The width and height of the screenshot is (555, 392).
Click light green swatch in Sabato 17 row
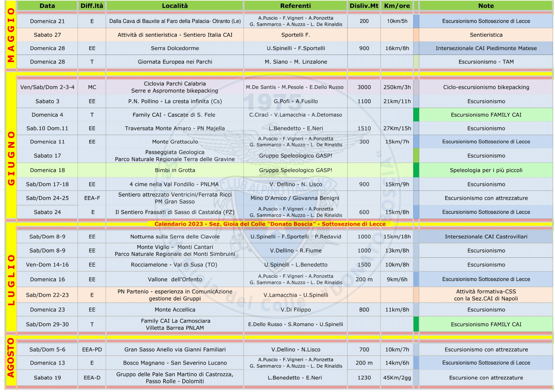[416, 156]
